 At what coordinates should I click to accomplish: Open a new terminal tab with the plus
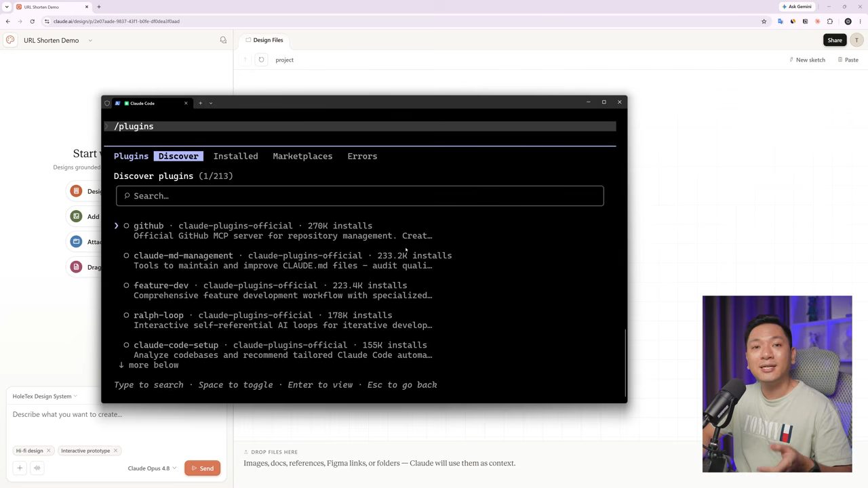point(200,103)
